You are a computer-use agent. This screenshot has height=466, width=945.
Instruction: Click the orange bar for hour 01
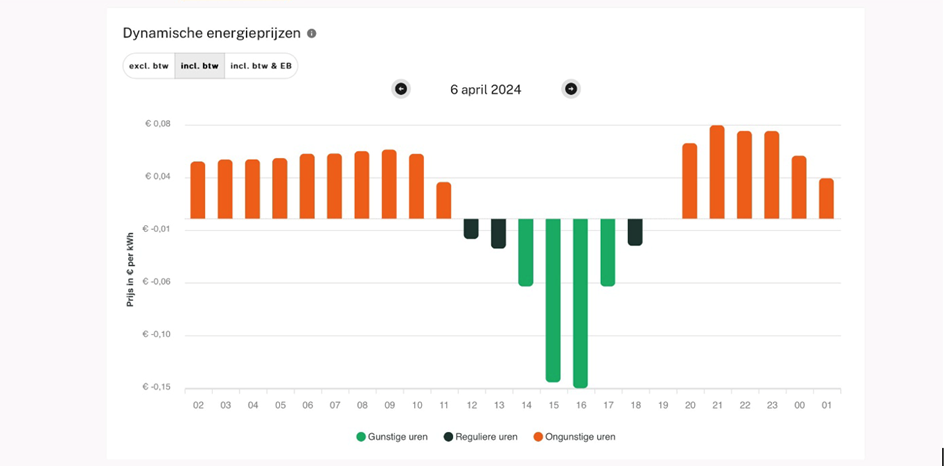[826, 198]
